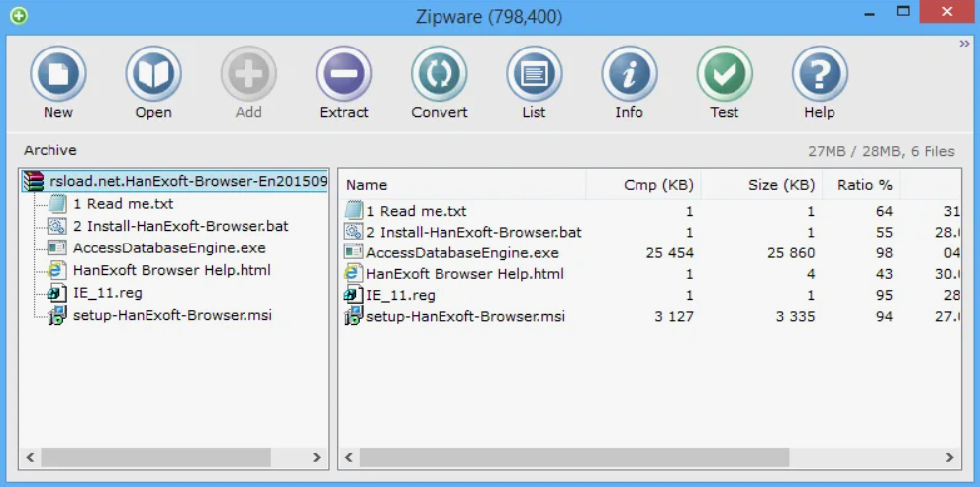The width and height of the screenshot is (980, 487).
Task: Click the Internet Explorer icon in the tree
Action: click(57, 270)
